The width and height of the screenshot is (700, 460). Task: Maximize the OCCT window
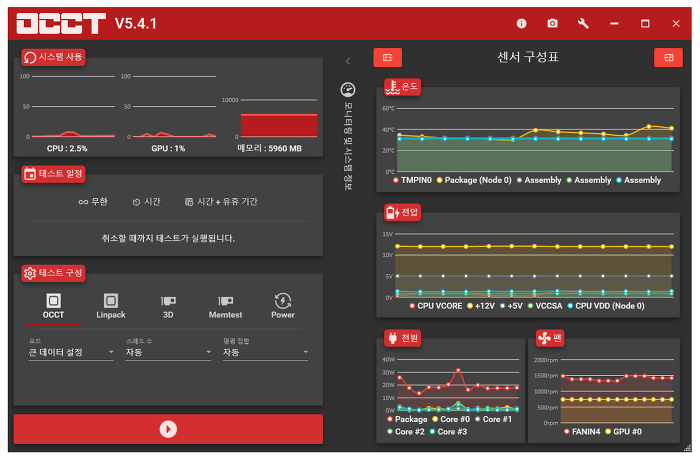[645, 23]
